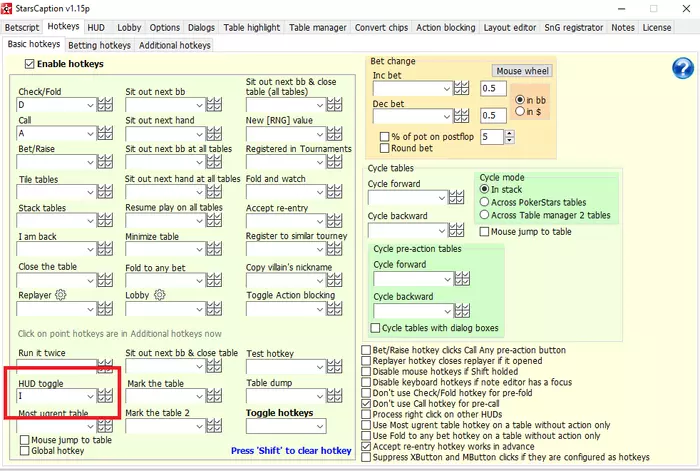Open keyboard picker icon for Tile tables
This screenshot has height=471, width=700.
(x=105, y=192)
